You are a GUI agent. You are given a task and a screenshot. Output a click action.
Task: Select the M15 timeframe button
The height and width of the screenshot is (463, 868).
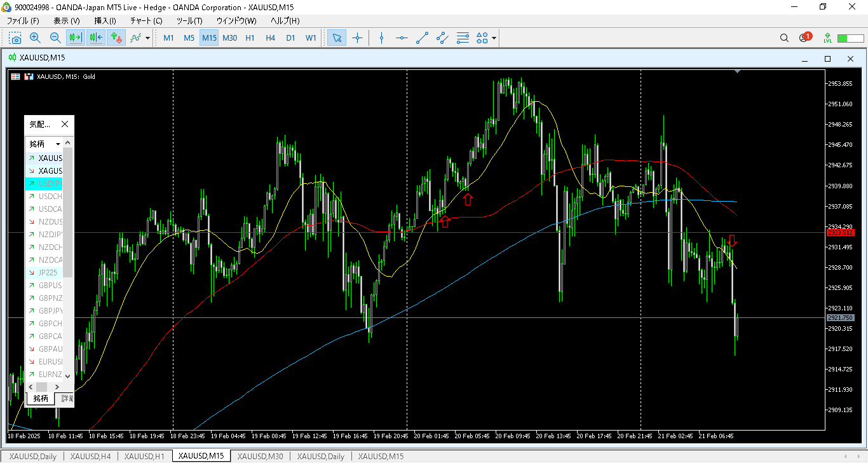pos(209,38)
